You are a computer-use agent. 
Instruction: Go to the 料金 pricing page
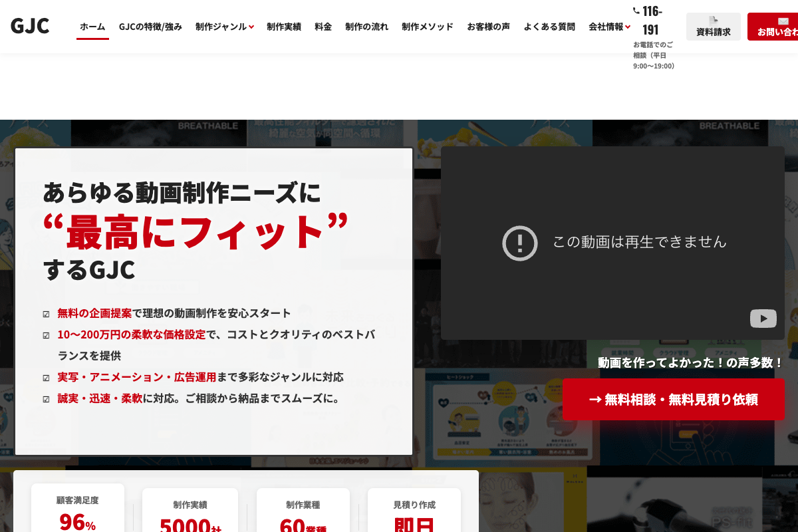point(323,27)
